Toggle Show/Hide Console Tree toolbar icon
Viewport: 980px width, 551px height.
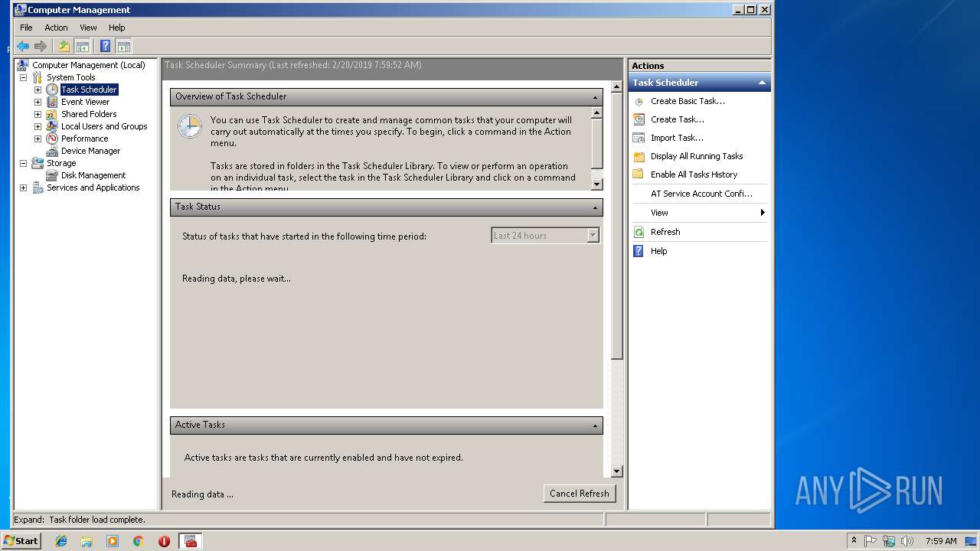point(82,46)
